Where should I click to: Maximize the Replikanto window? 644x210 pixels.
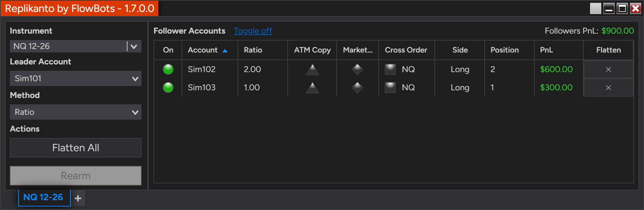pos(622,8)
